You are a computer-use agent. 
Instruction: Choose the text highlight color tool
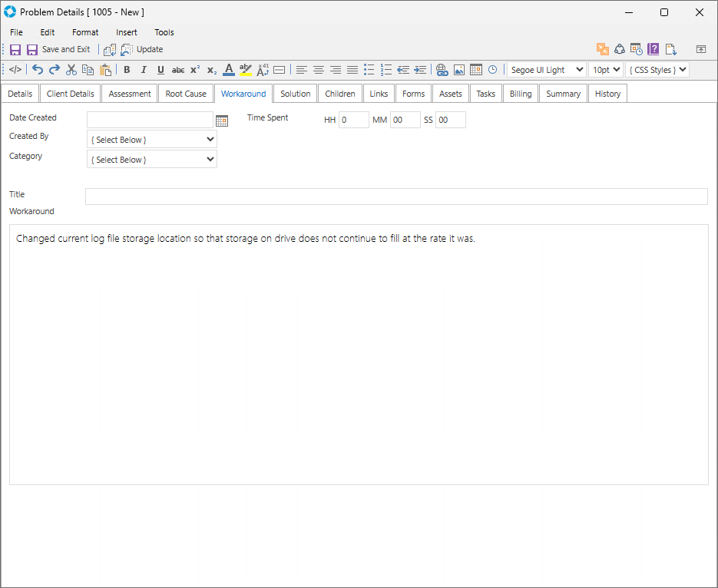[x=246, y=70]
